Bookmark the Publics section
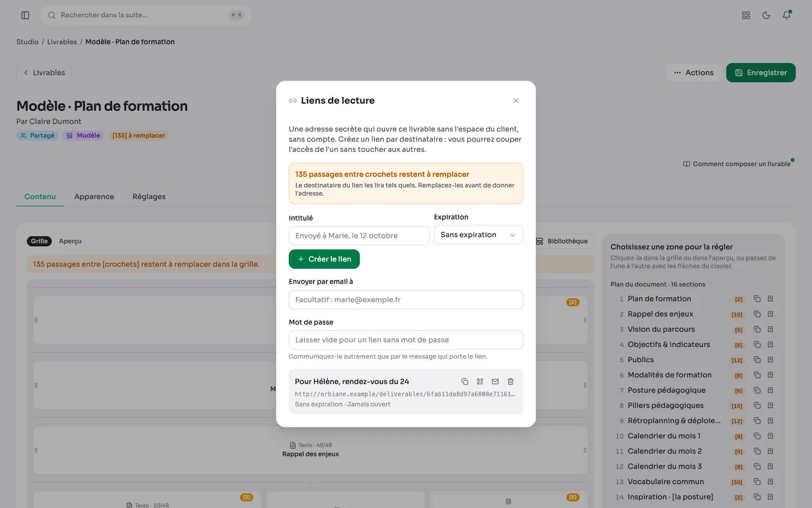Image resolution: width=812 pixels, height=508 pixels. 770,360
